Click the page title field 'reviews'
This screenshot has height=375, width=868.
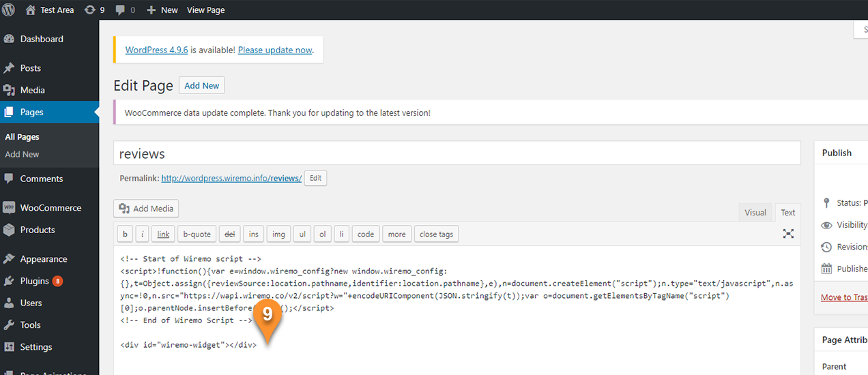pos(457,153)
